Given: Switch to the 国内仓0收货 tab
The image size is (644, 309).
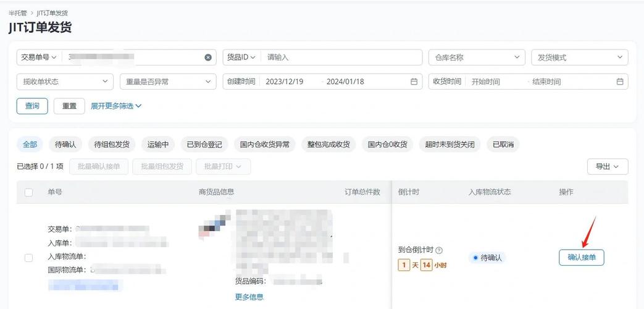Looking at the screenshot, I should (x=387, y=145).
